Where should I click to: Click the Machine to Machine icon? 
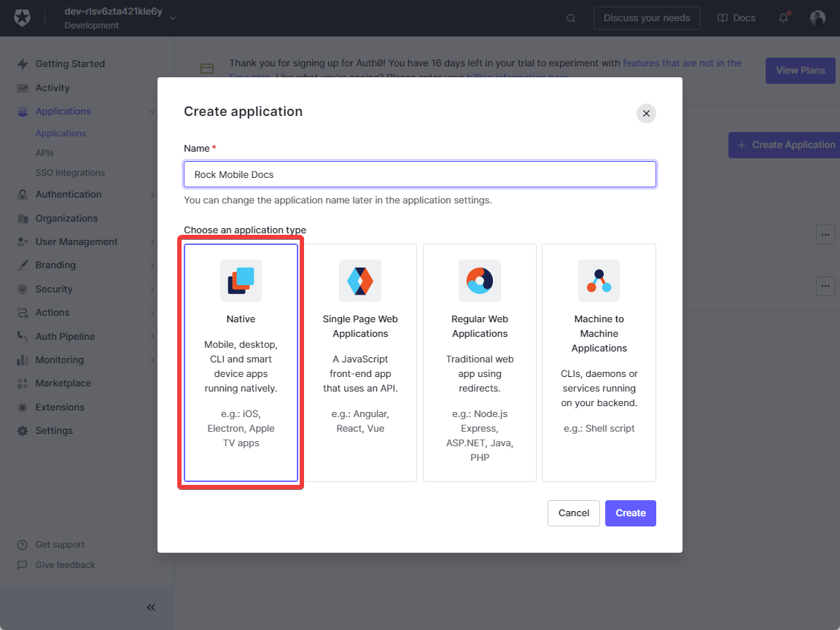click(x=599, y=281)
